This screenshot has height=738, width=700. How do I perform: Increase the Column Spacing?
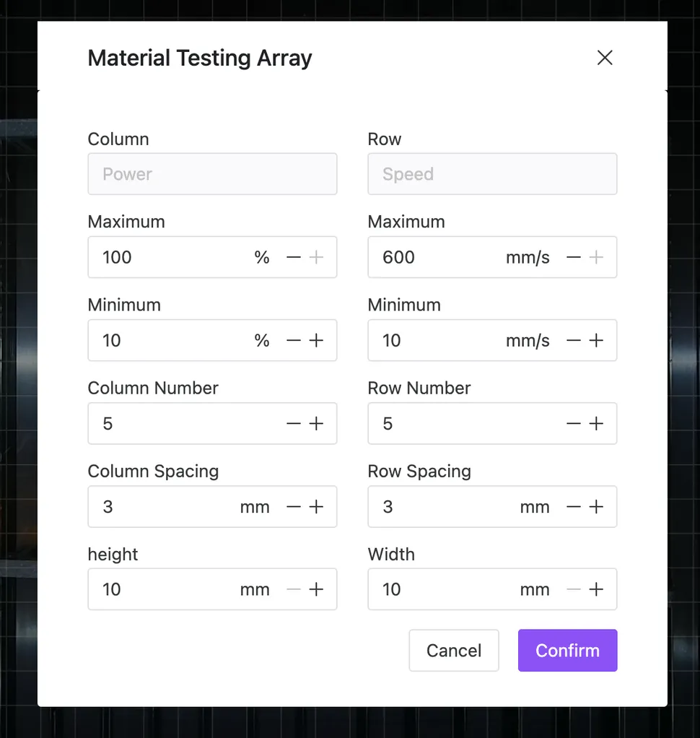click(316, 507)
